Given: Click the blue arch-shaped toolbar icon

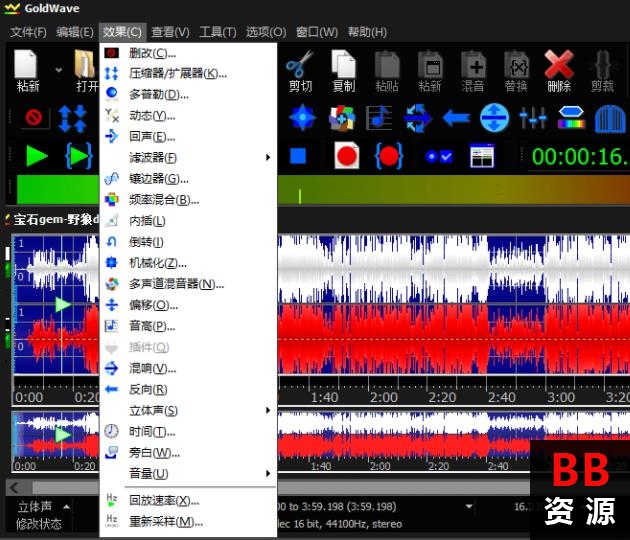Looking at the screenshot, I should 610,118.
